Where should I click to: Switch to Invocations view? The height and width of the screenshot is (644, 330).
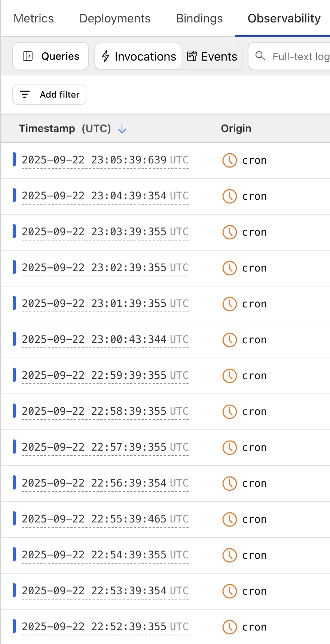[x=138, y=56]
